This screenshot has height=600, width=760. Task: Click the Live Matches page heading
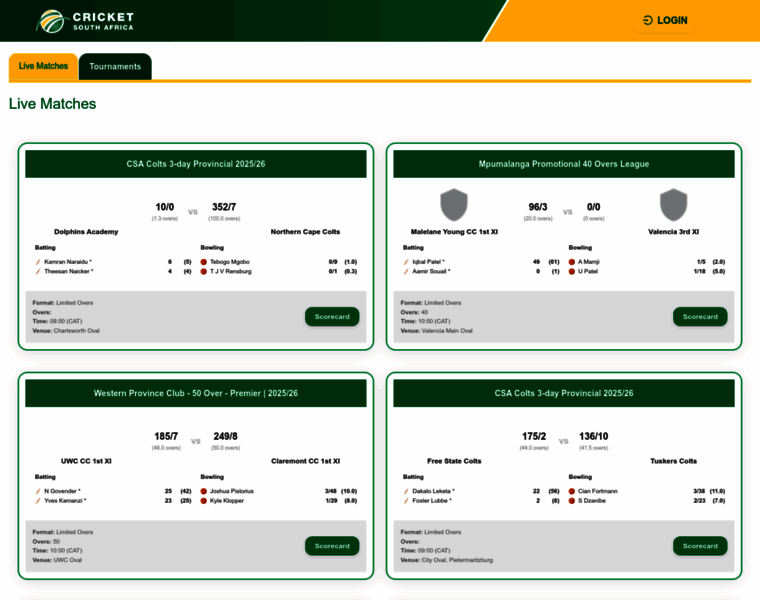pyautogui.click(x=52, y=104)
